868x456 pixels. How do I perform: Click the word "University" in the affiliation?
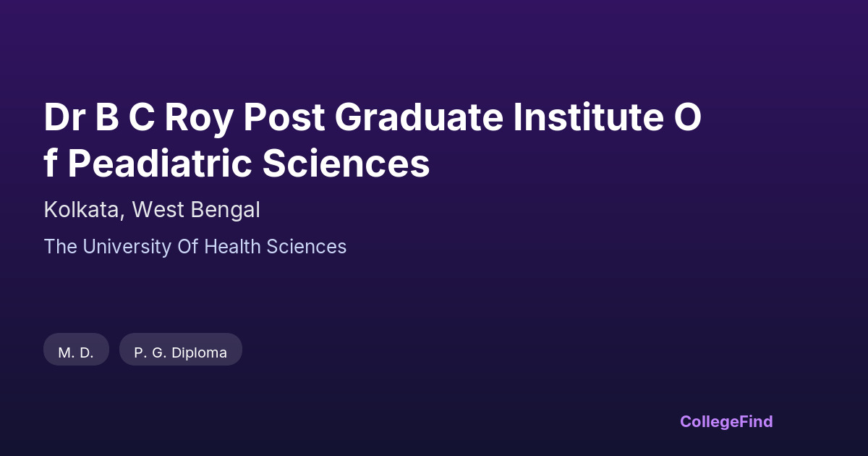point(126,247)
